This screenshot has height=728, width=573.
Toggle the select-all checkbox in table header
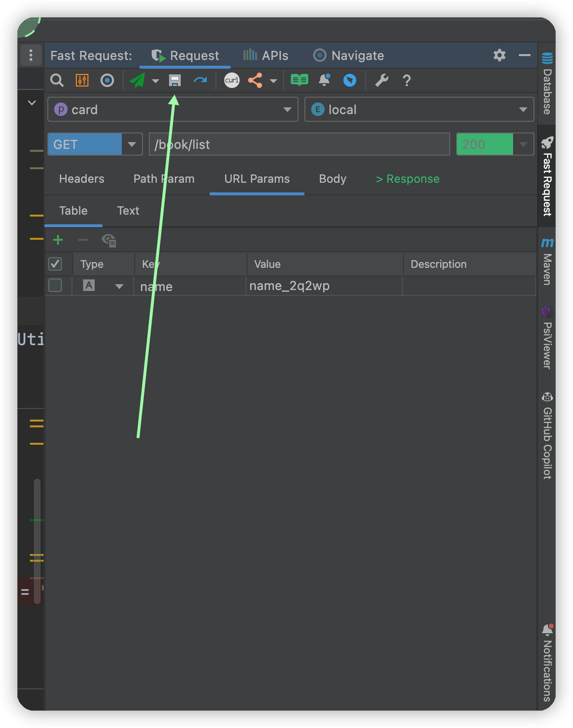(x=55, y=264)
